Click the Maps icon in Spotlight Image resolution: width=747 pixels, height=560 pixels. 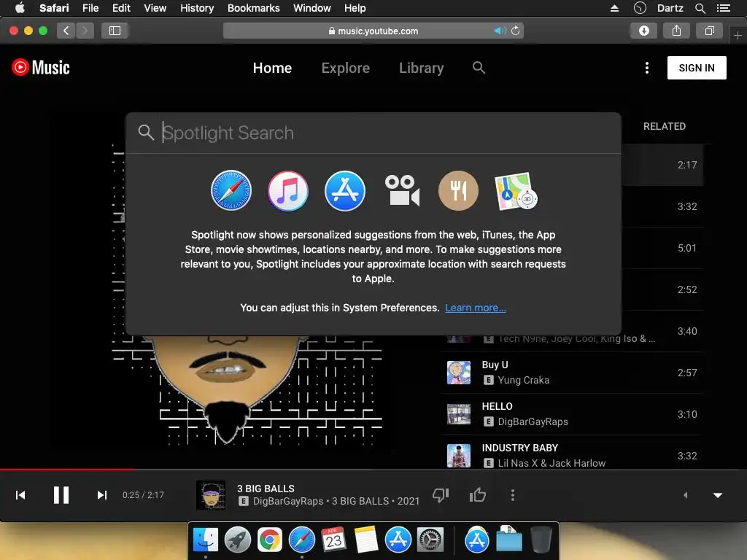[x=516, y=190]
